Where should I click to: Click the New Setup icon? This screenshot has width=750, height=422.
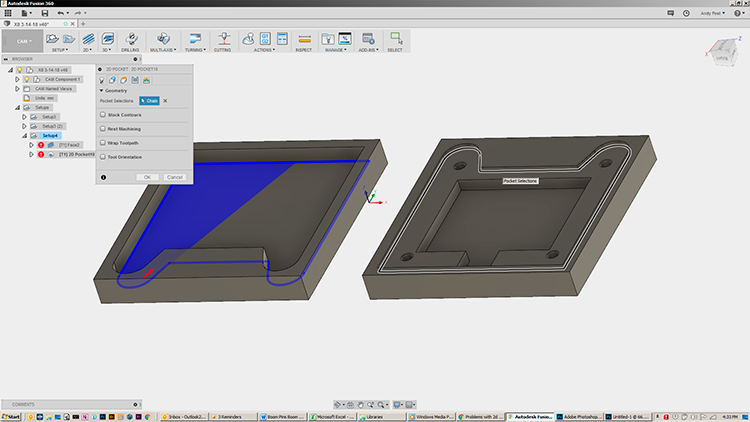click(x=52, y=39)
